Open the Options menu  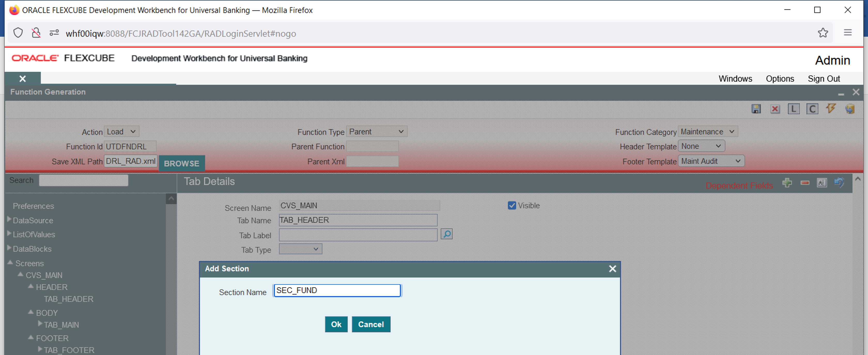click(x=779, y=79)
